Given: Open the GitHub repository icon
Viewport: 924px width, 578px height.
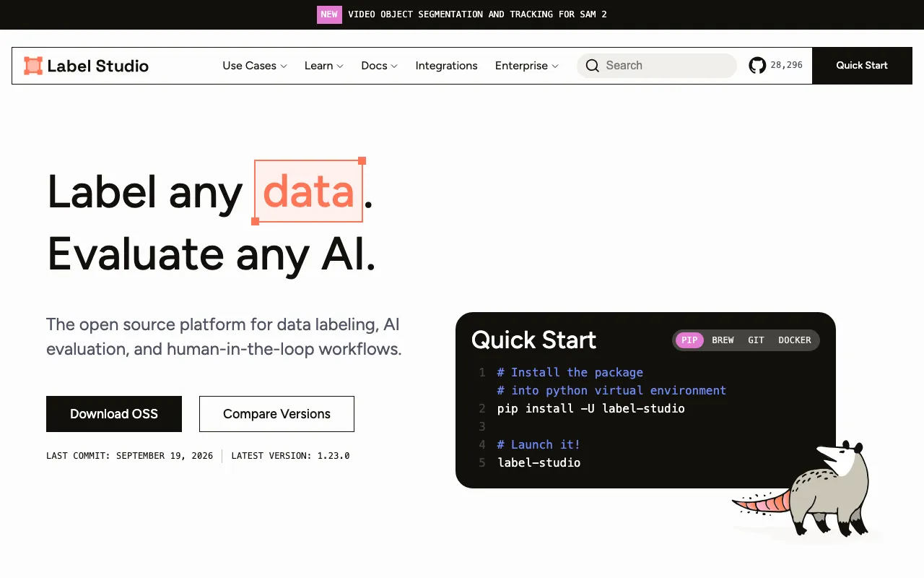Looking at the screenshot, I should pyautogui.click(x=757, y=66).
